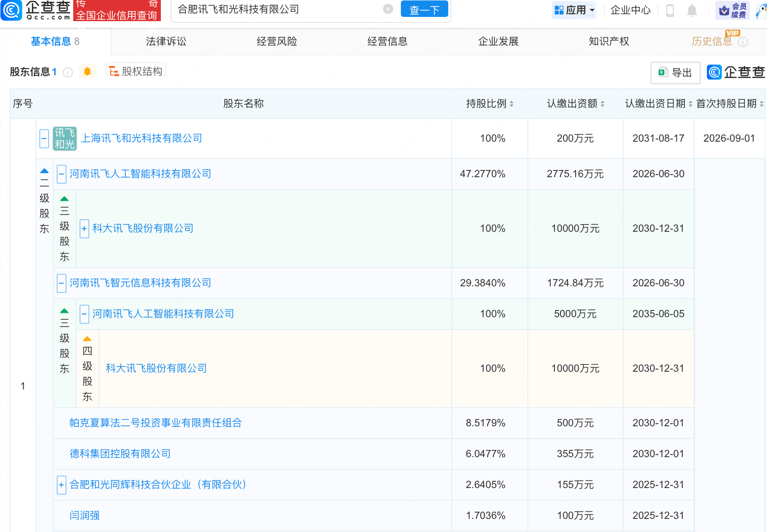The height and width of the screenshot is (532, 767).
Task: Export the table with 导出 button
Action: [675, 73]
